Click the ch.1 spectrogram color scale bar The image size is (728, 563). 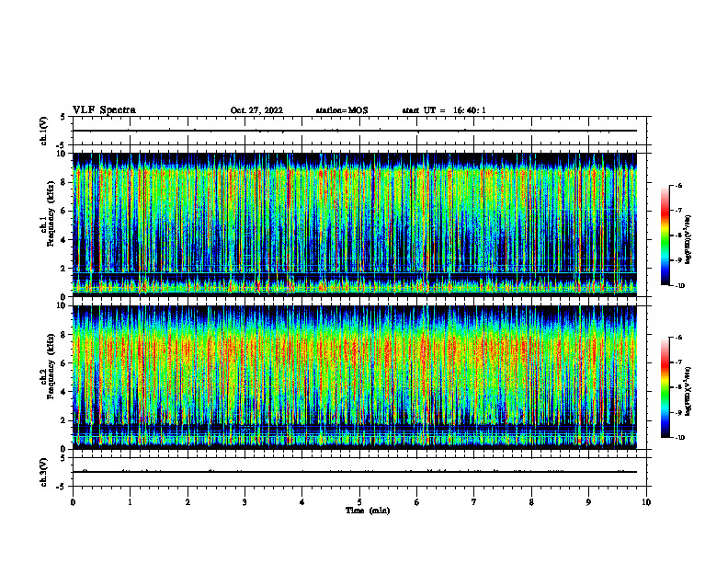pyautogui.click(x=665, y=236)
